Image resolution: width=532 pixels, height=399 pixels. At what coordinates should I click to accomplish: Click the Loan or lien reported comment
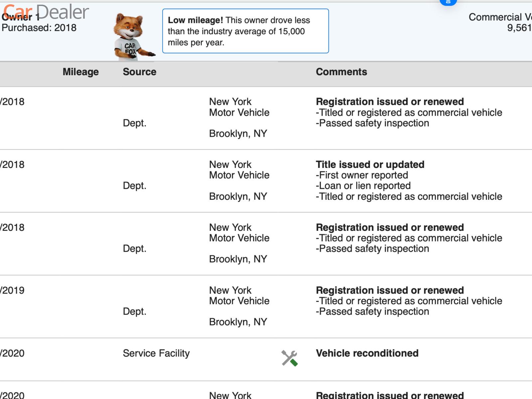(x=363, y=186)
